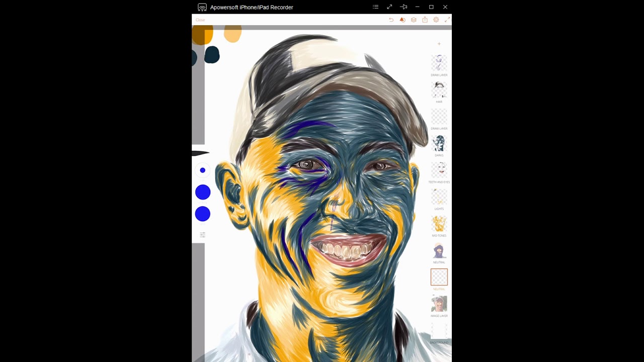Click the Close button in Sketch
Screen dimensions: 644x362
[200, 20]
